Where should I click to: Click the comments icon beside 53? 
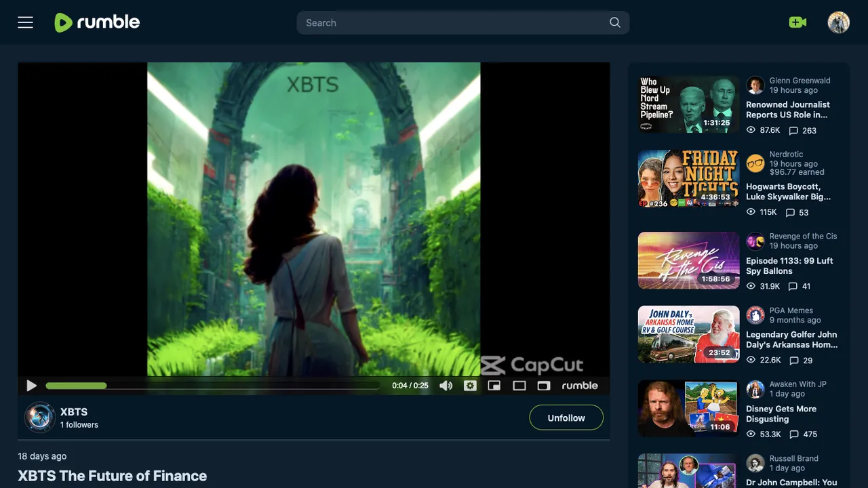790,212
